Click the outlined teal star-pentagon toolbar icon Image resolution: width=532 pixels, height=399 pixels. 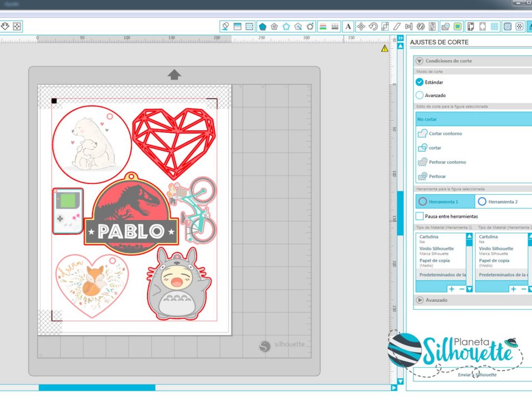[x=286, y=26]
